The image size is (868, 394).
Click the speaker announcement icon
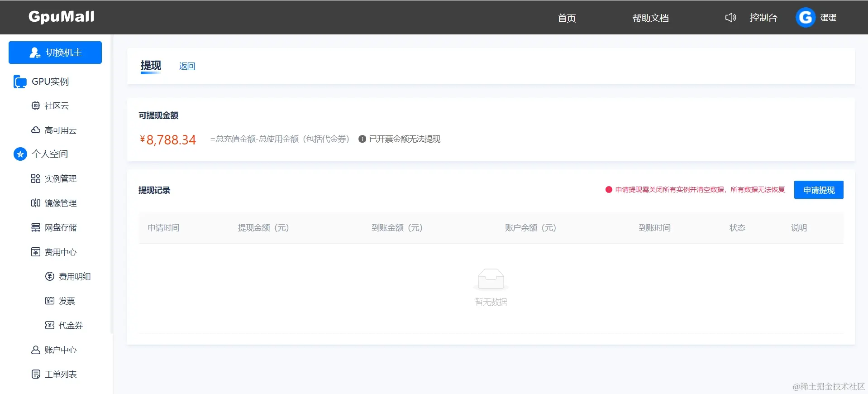click(730, 18)
